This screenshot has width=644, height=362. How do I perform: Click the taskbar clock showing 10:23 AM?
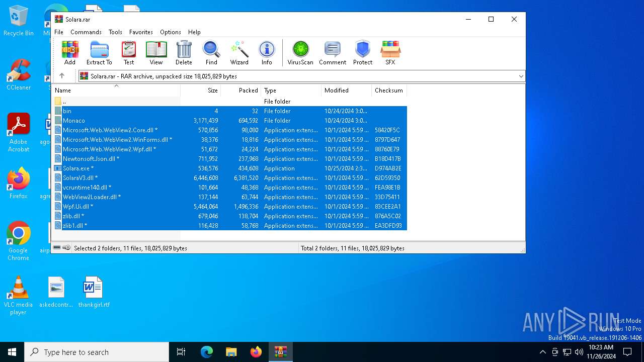pos(601,352)
